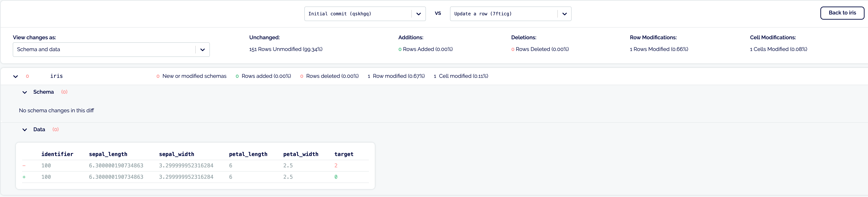This screenshot has height=197, width=868.
Task: Click the green plus icon on added row
Action: tap(24, 177)
